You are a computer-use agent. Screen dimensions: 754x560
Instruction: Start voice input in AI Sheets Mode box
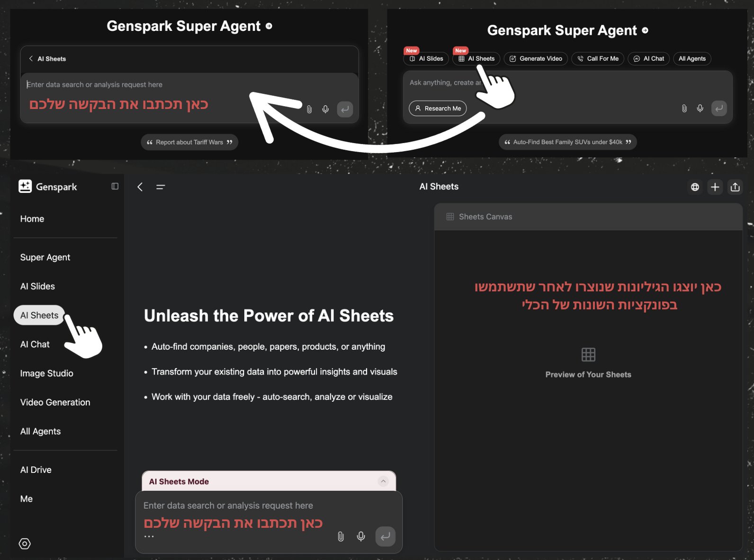(x=361, y=536)
